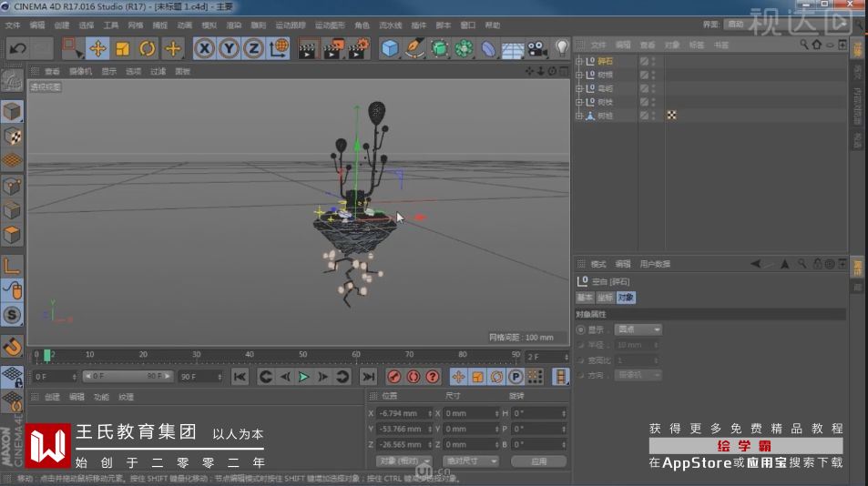This screenshot has height=486, width=868.
Task: Toggle the Z axis lock
Action: coord(253,48)
